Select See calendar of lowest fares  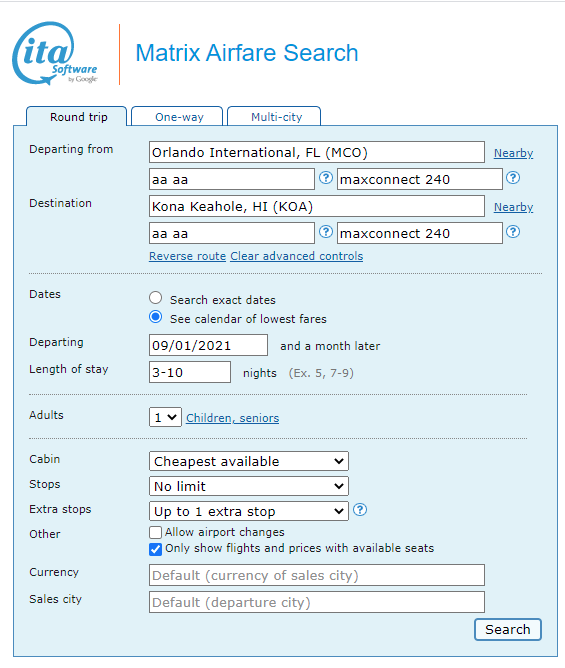coord(156,317)
